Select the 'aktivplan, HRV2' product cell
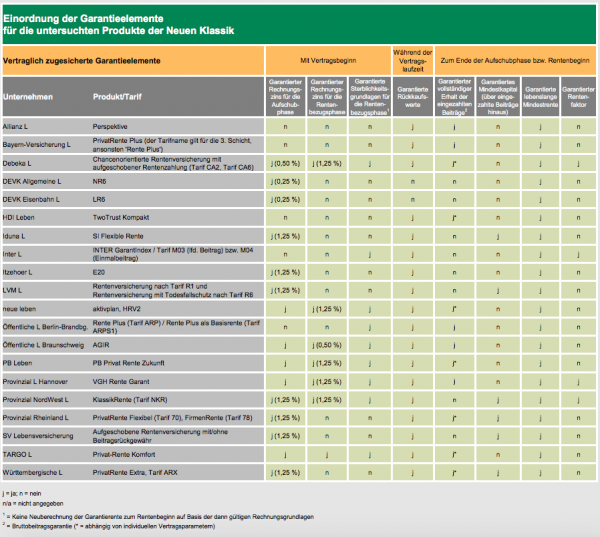This screenshot has height=537, width=600. pyautogui.click(x=117, y=309)
